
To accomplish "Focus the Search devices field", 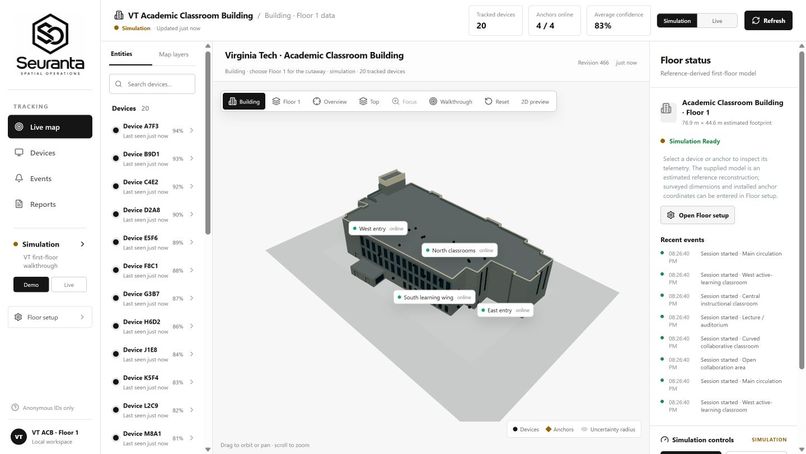I will [152, 84].
